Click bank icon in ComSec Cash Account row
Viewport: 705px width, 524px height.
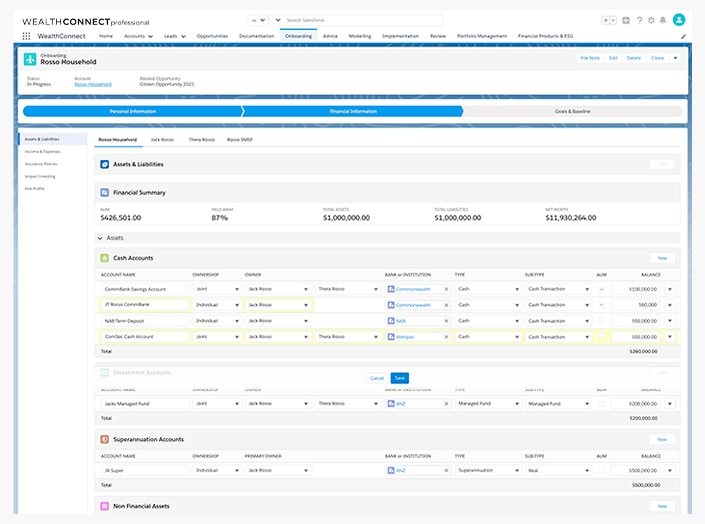391,337
